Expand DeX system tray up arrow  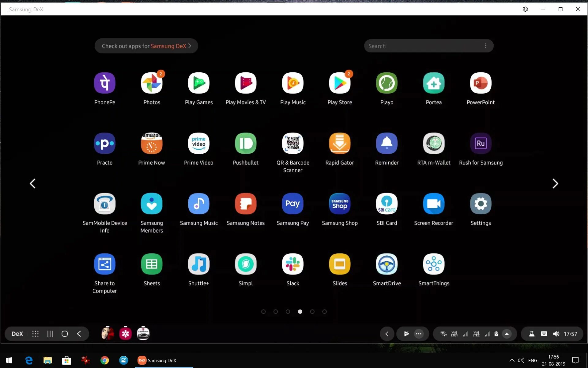coord(507,334)
